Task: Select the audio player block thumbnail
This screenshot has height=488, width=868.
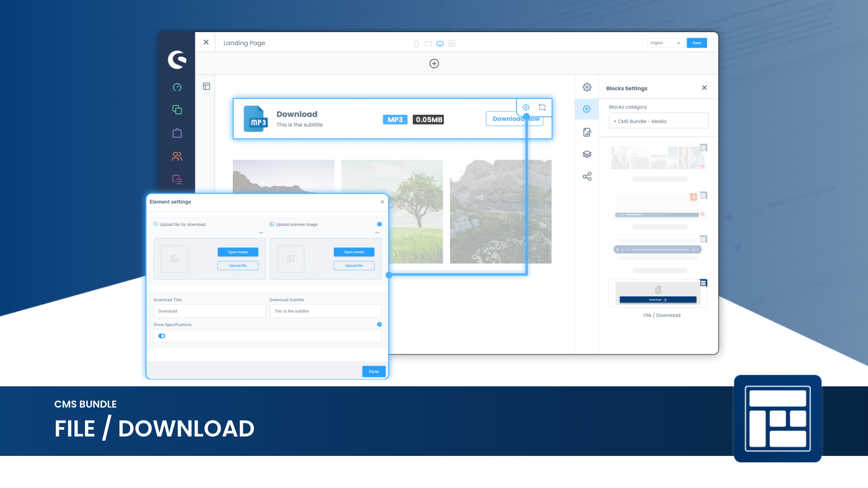Action: coord(658,249)
